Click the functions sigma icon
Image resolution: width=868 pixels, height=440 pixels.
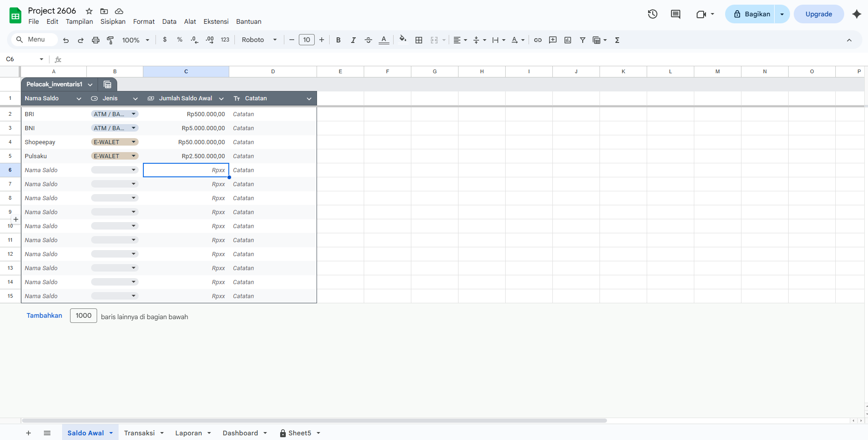tap(617, 40)
